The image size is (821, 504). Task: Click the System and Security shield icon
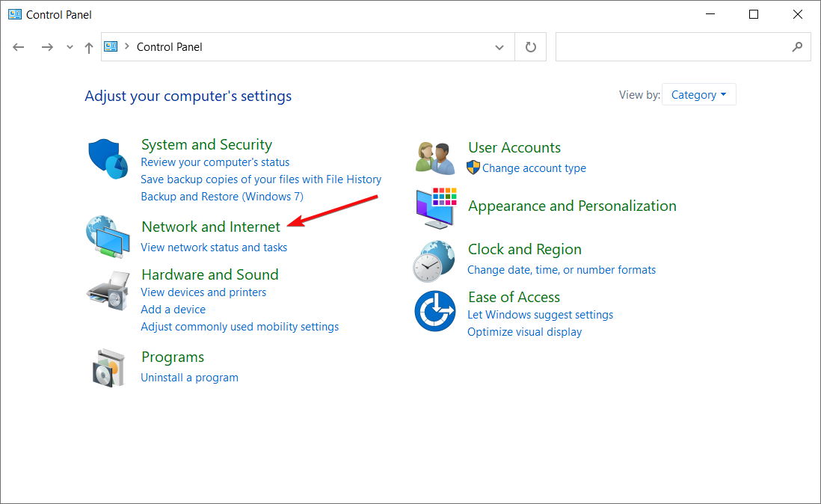108,159
